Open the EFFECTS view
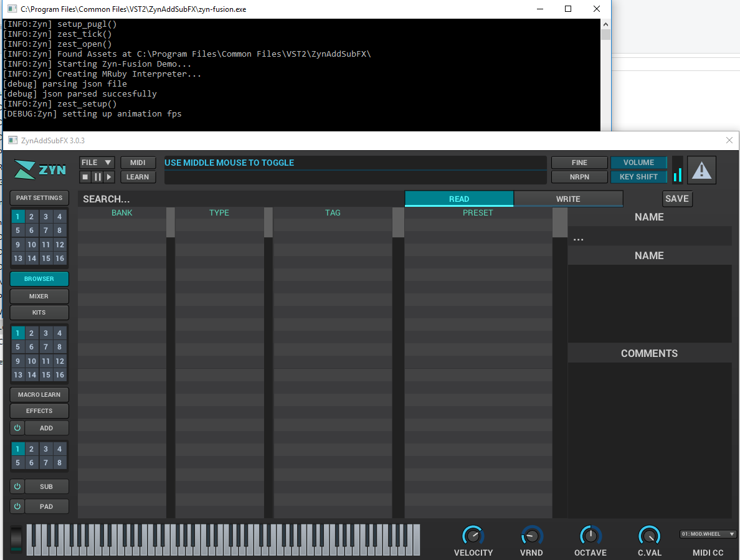740x560 pixels. (39, 411)
